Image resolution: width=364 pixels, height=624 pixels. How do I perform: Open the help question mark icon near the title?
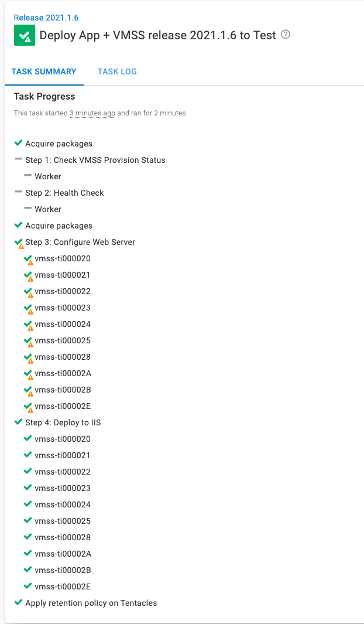[285, 35]
